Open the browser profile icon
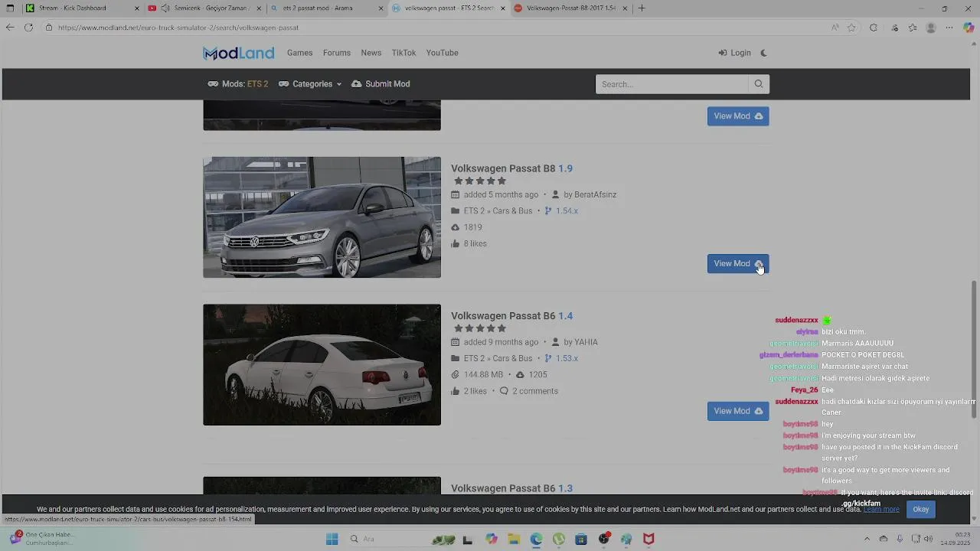The width and height of the screenshot is (980, 551). 931,28
